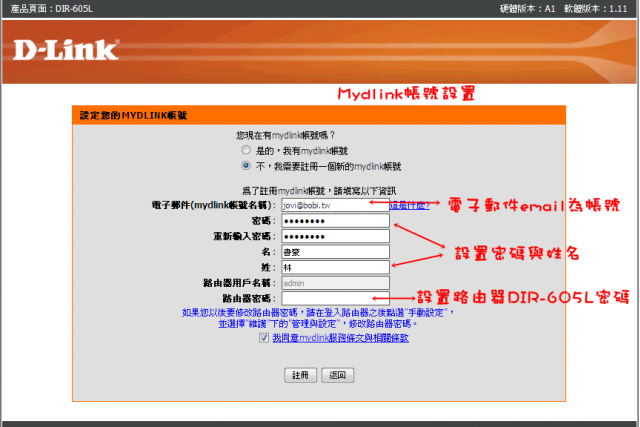Viewport: 640px width, 427px height.
Task: Click the '路由器用戶名稱' label
Action: [240, 283]
